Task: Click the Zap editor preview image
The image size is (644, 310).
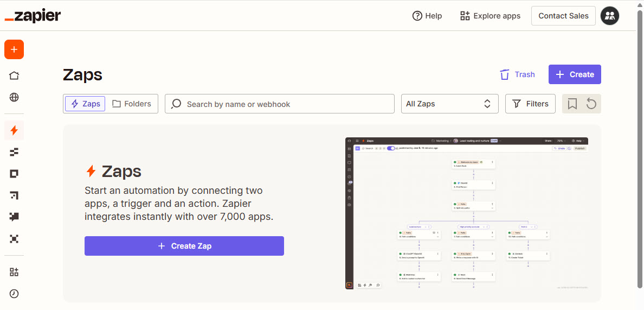Action: click(467, 213)
